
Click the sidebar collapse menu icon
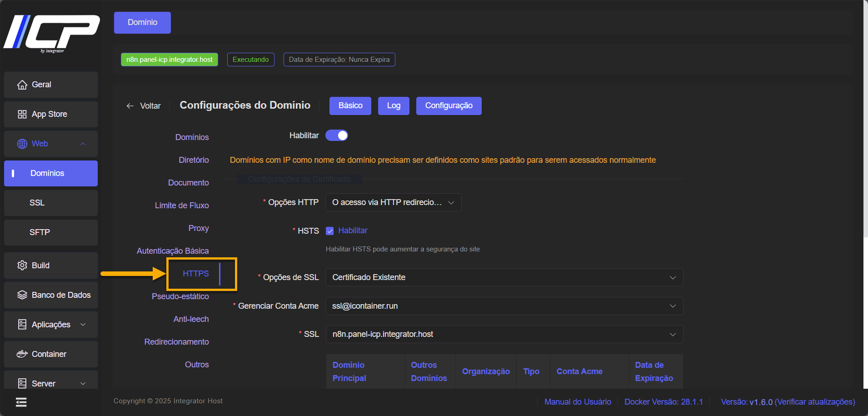click(21, 402)
